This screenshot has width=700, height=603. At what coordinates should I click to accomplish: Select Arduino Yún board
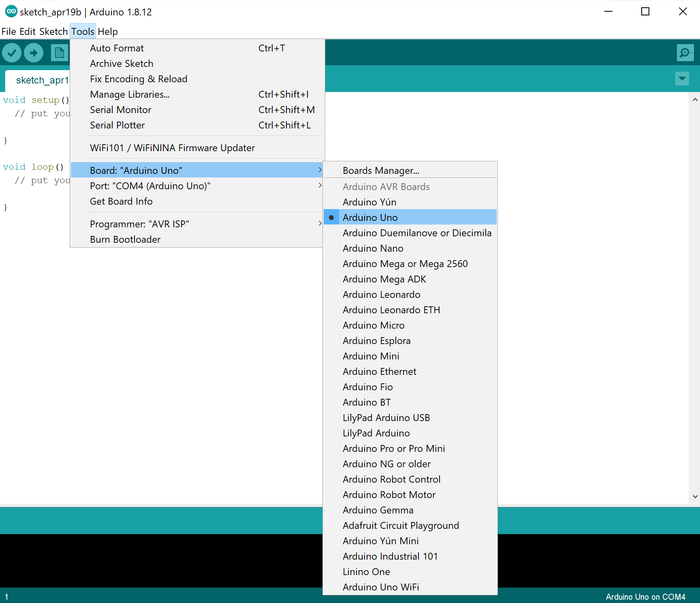(410, 202)
